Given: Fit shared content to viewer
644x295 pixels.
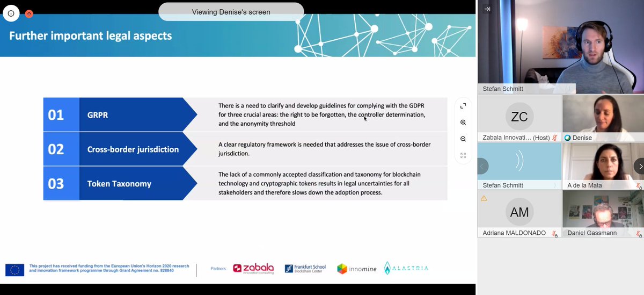Looking at the screenshot, I should [463, 155].
